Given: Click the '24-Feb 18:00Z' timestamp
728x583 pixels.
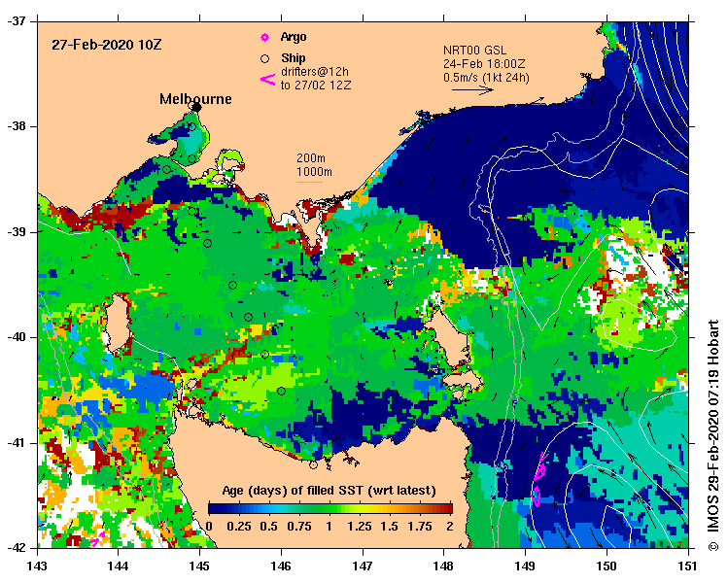Looking at the screenshot, I should click(484, 63).
